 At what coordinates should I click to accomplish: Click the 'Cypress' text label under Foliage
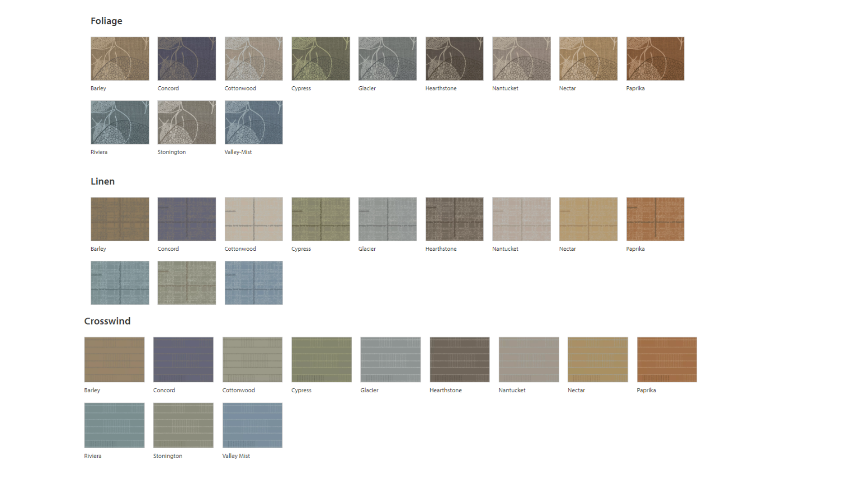301,89
